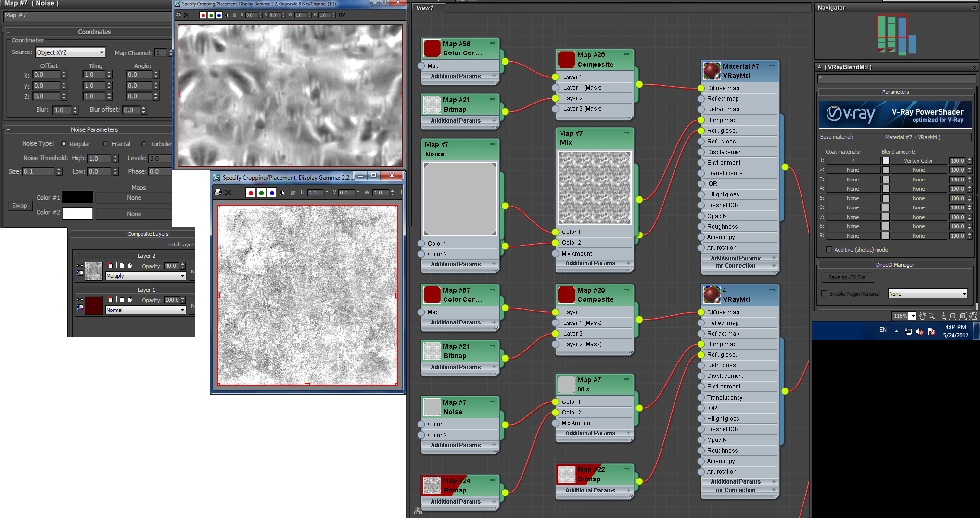Click the Swap button for noise colors
This screenshot has height=518, width=980.
tap(20, 206)
